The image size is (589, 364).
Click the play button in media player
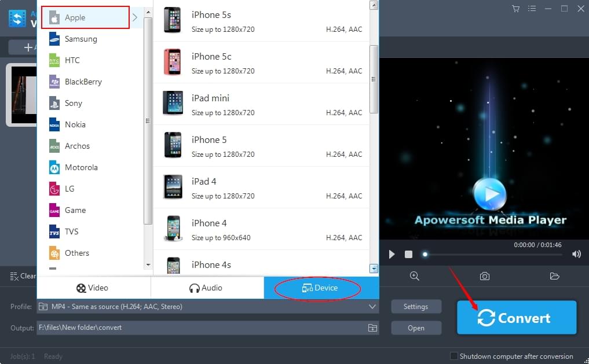click(392, 254)
